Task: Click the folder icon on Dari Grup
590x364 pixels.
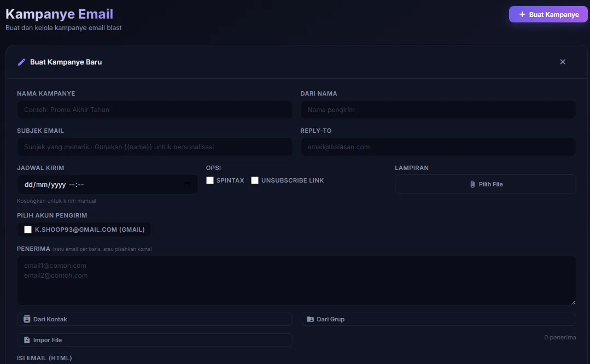Action: click(x=310, y=319)
